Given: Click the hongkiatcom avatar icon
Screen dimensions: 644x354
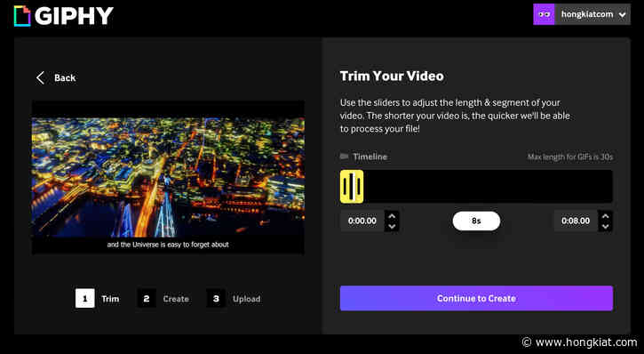Looking at the screenshot, I should (x=544, y=14).
